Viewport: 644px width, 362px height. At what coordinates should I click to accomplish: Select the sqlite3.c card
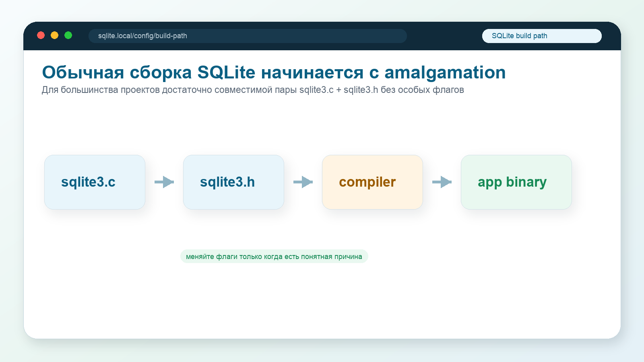(x=95, y=182)
